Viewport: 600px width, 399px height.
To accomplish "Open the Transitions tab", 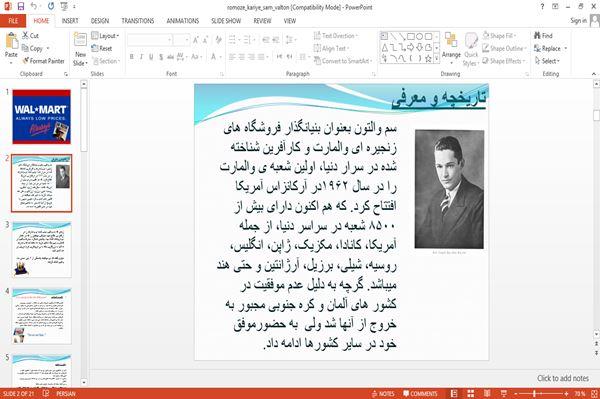I will click(x=138, y=21).
